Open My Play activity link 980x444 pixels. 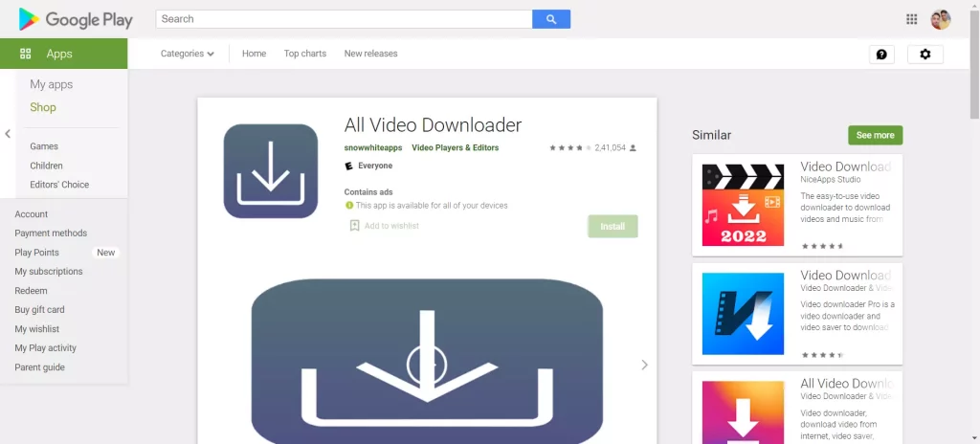click(x=46, y=348)
